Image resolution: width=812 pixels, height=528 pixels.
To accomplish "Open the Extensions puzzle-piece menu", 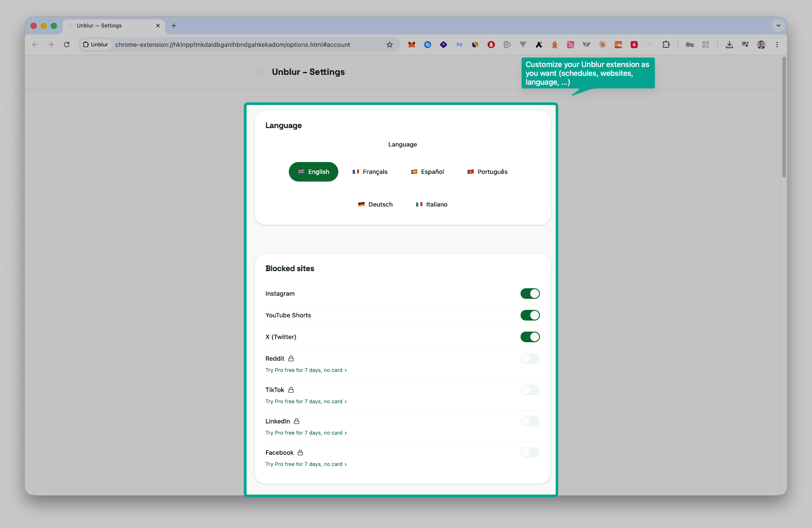I will tap(666, 44).
